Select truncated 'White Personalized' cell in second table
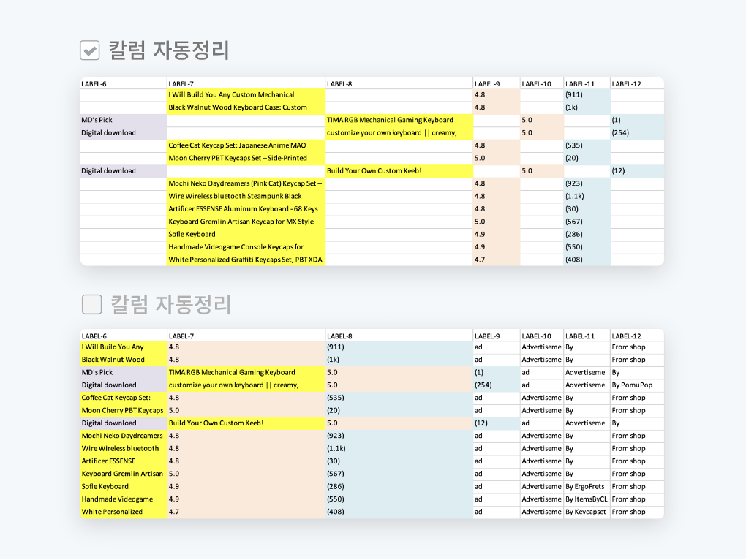Image resolution: width=746 pixels, height=560 pixels. 124,512
